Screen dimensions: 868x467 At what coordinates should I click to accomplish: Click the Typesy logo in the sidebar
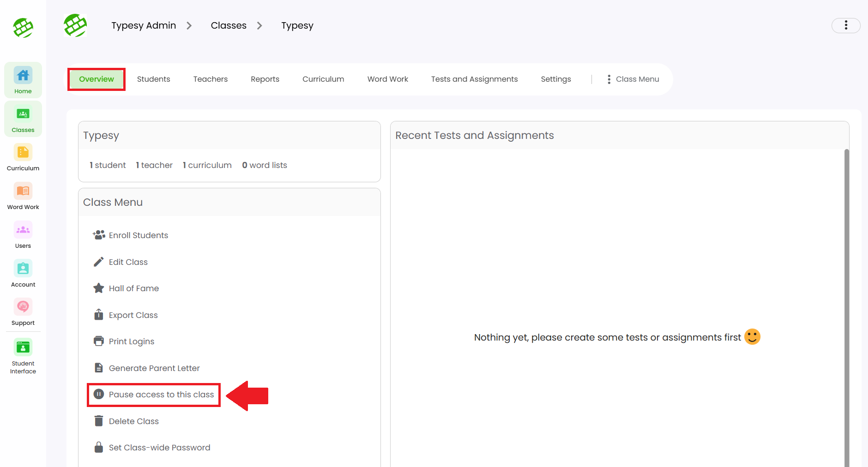[x=23, y=28]
